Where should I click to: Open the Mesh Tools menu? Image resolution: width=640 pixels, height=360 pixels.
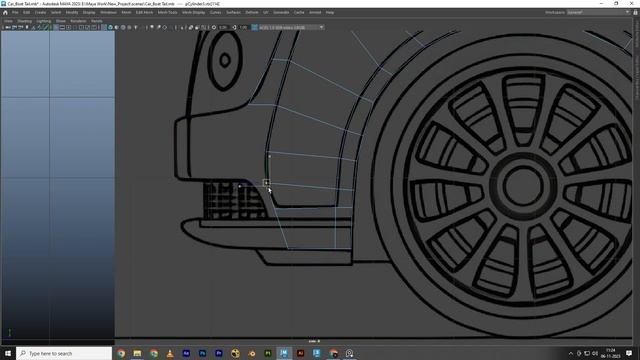coord(167,13)
